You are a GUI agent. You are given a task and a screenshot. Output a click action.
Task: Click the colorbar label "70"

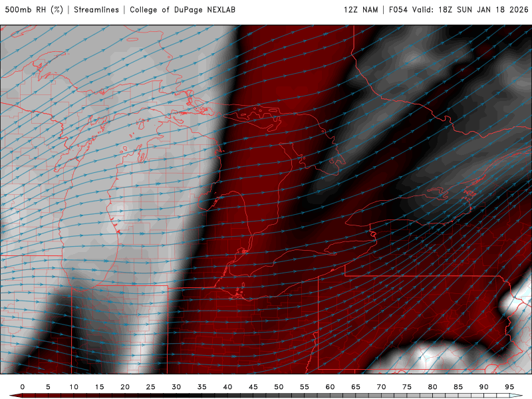click(x=381, y=387)
